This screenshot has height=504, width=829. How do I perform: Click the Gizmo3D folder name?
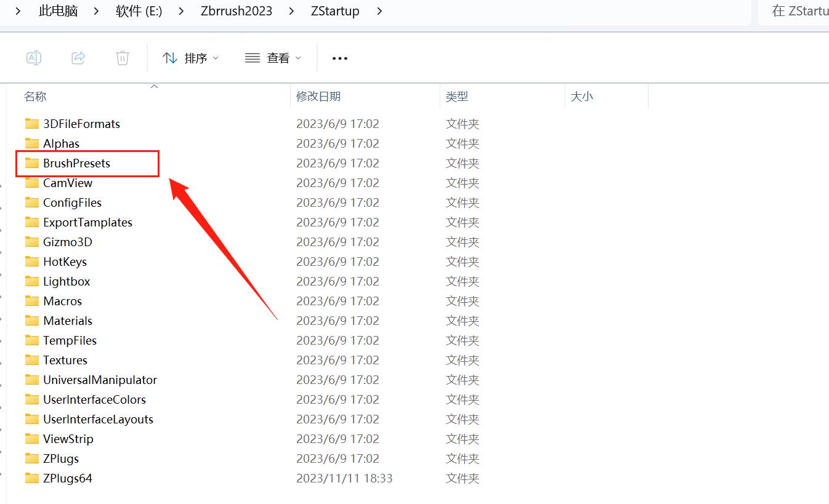click(68, 242)
